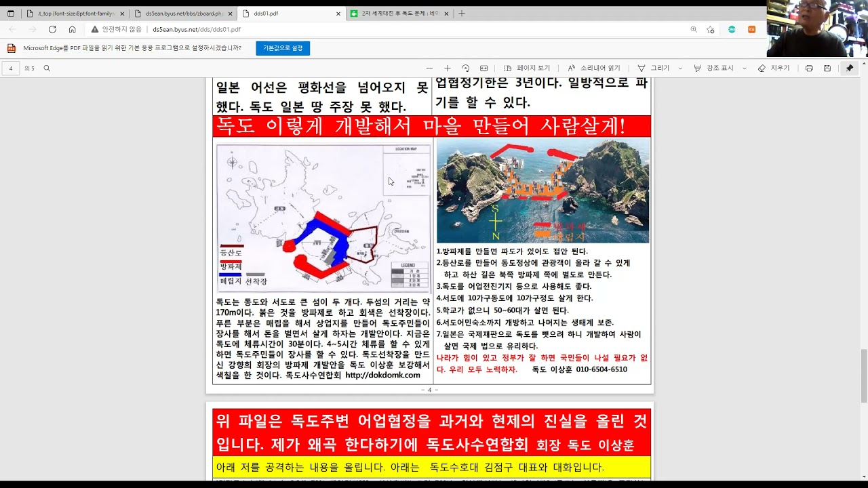Open the PDF search magnifier
Viewport: 868px width, 488px height.
pyautogui.click(x=47, y=68)
